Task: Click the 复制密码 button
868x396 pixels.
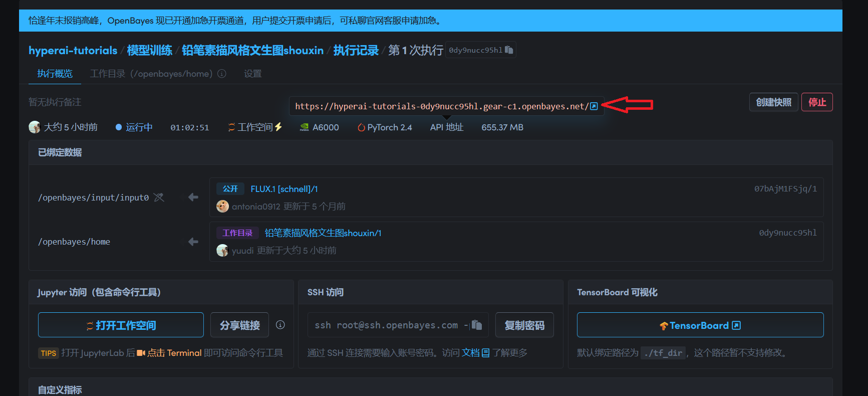Action: (524, 325)
